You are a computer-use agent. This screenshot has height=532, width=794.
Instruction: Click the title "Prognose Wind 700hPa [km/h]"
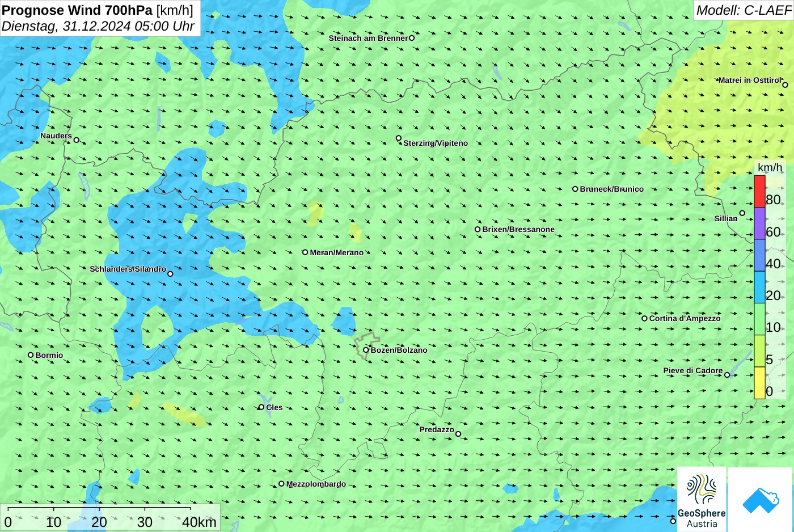coord(98,10)
